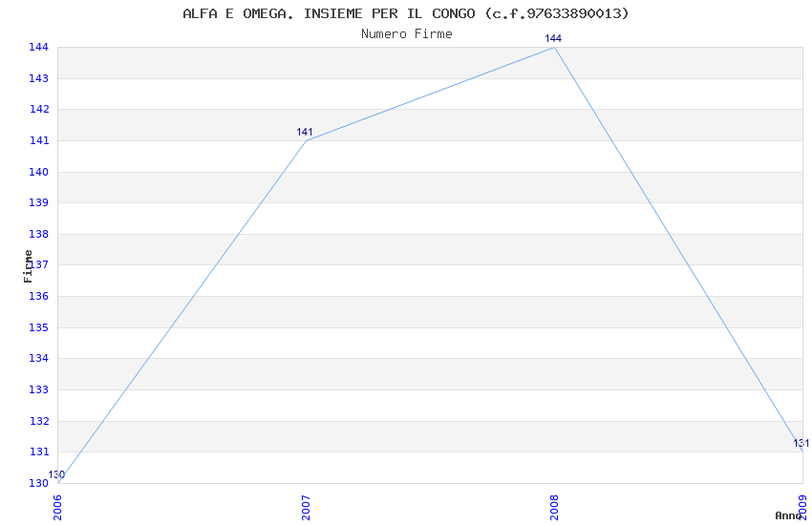The width and height of the screenshot is (812, 525).
Task: Click the chart title ALFA E OMEGA text
Action: [405, 13]
